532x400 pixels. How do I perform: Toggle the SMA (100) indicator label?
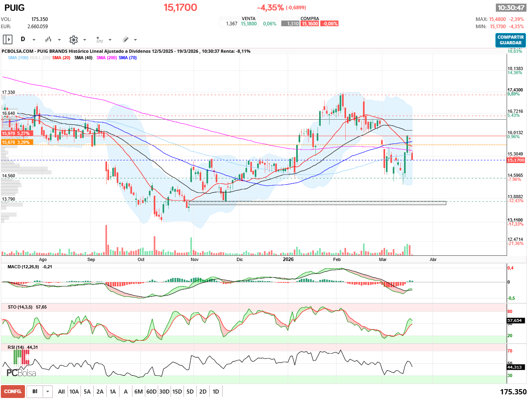click(x=18, y=58)
